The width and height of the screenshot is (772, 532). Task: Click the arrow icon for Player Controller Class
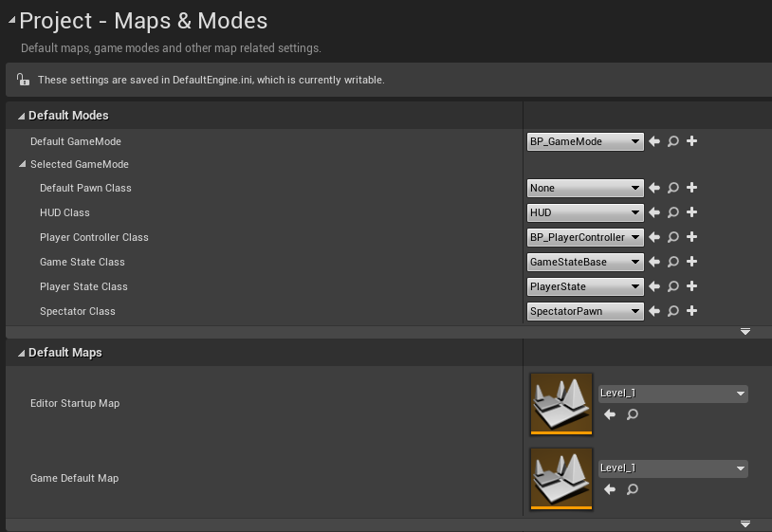653,237
